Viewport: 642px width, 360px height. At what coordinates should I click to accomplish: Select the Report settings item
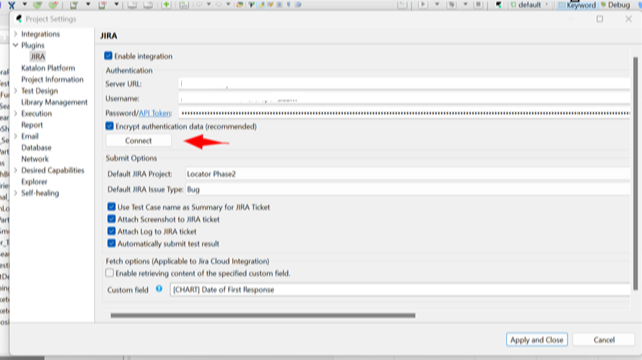click(32, 125)
